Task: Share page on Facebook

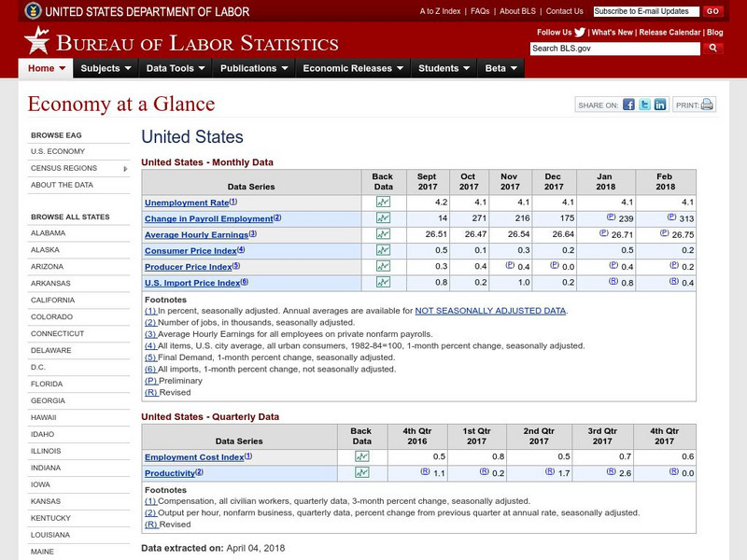Action: 629,105
